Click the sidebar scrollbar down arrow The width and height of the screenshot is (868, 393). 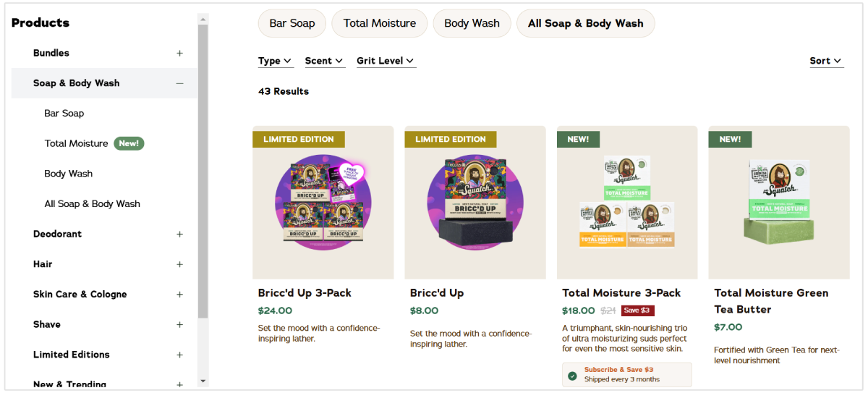(203, 381)
